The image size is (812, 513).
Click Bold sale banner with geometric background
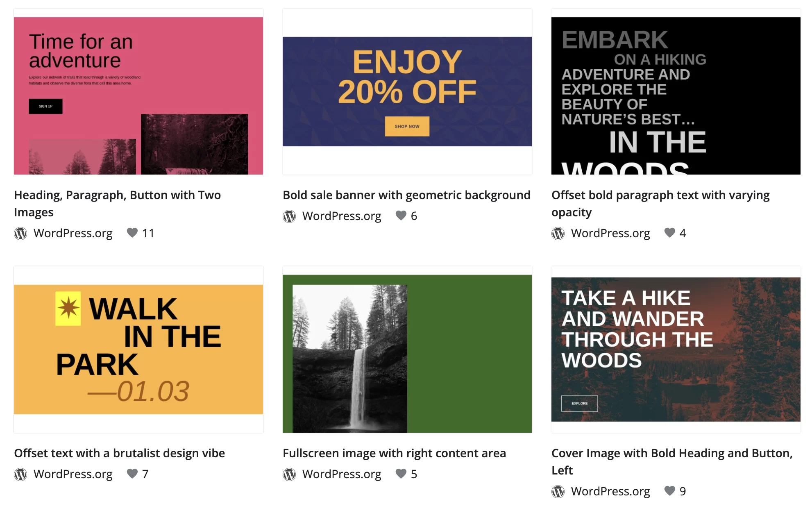[x=406, y=195]
